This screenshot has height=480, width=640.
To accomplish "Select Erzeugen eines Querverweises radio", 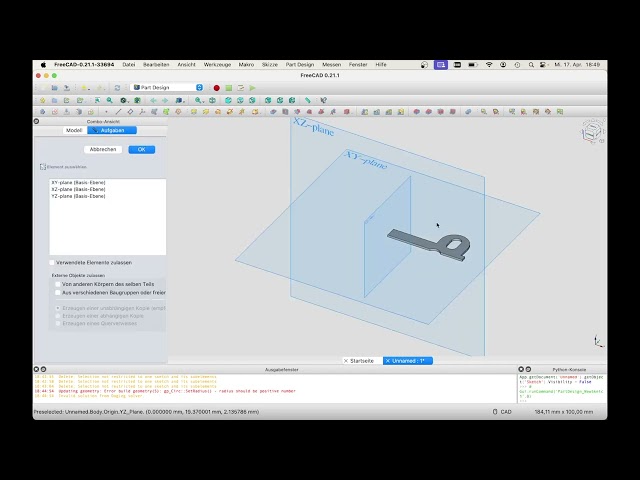I will click(x=58, y=323).
